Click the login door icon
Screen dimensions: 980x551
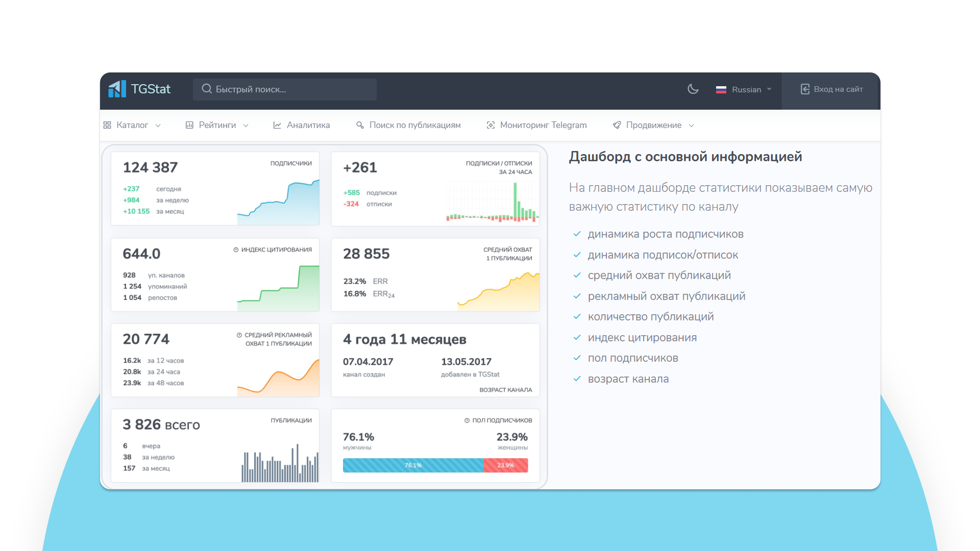[805, 89]
